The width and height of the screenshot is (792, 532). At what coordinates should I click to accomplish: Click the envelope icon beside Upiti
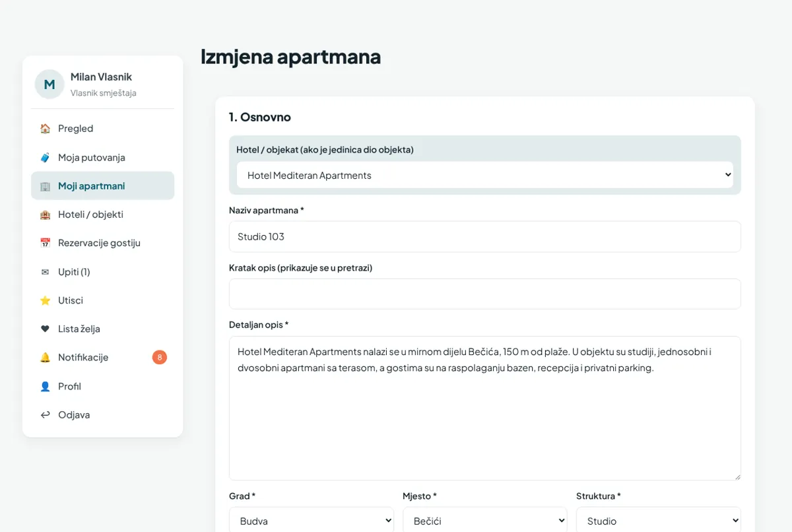click(x=45, y=272)
